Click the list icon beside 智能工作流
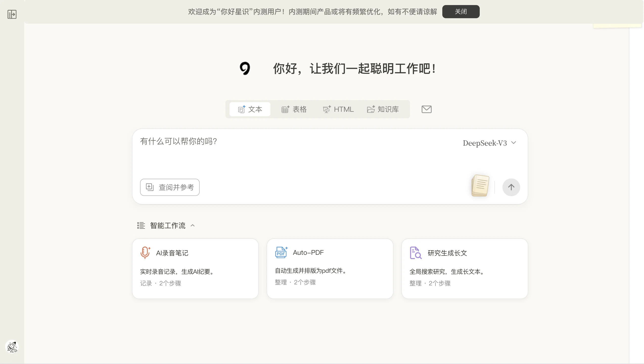 click(141, 225)
